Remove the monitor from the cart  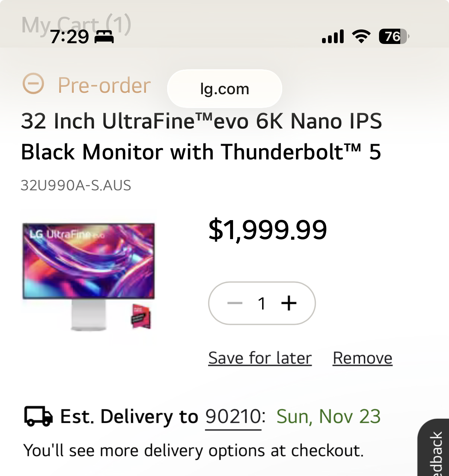[362, 358]
